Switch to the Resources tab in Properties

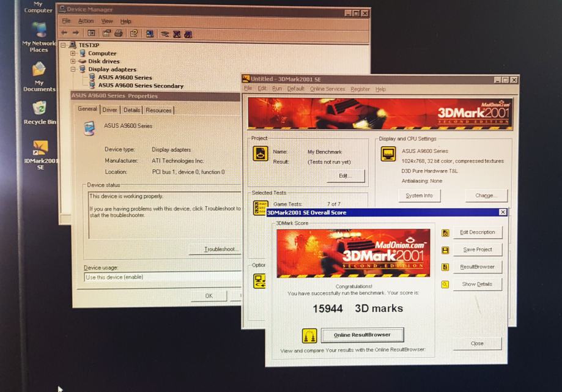coord(158,110)
